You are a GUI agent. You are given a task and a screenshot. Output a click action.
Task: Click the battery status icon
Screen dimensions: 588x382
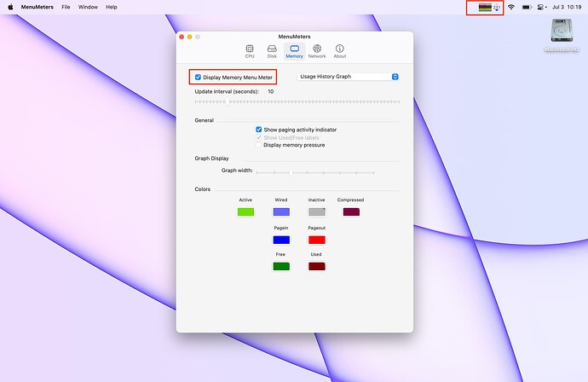(527, 7)
